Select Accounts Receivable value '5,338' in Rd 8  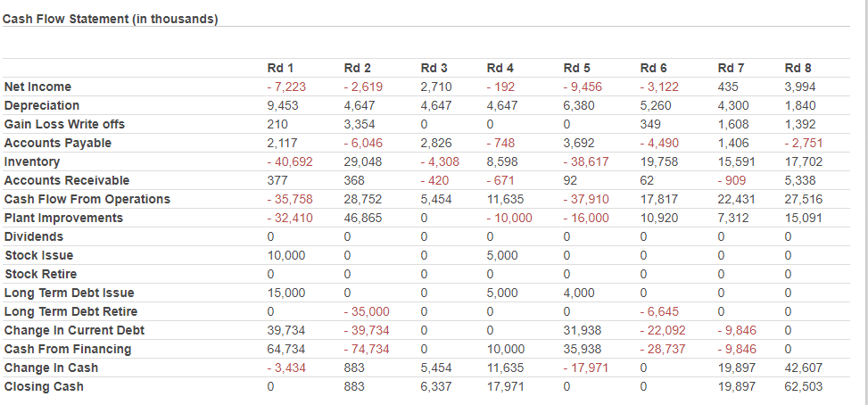click(800, 180)
